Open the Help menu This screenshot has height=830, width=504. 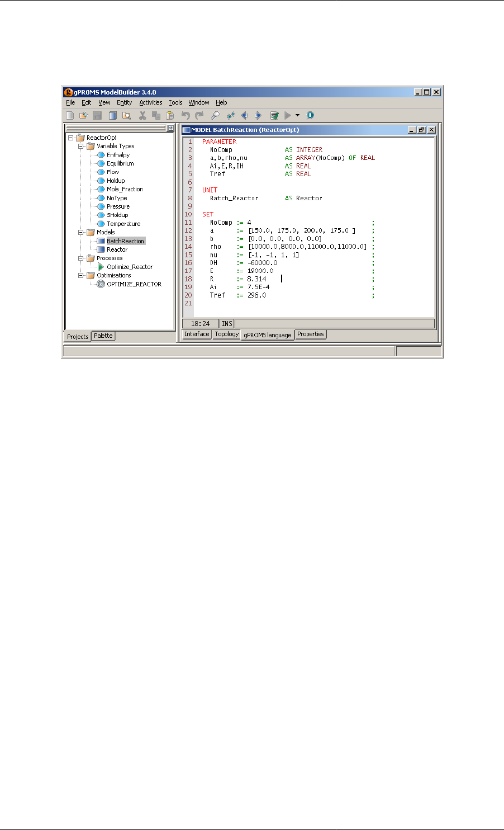point(221,103)
